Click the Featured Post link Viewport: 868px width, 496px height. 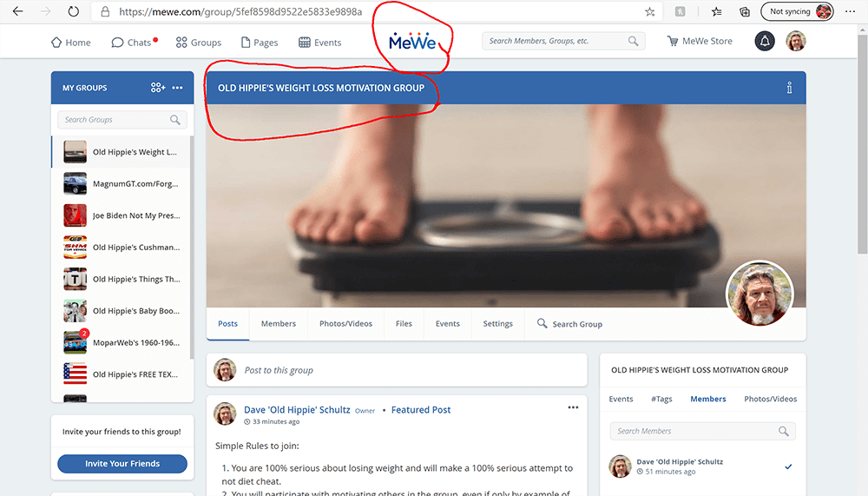[x=421, y=409]
